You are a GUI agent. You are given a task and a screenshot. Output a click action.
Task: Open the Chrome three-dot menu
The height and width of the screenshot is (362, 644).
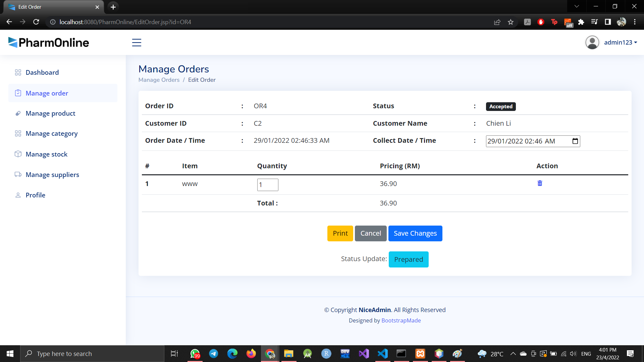pos(635,22)
